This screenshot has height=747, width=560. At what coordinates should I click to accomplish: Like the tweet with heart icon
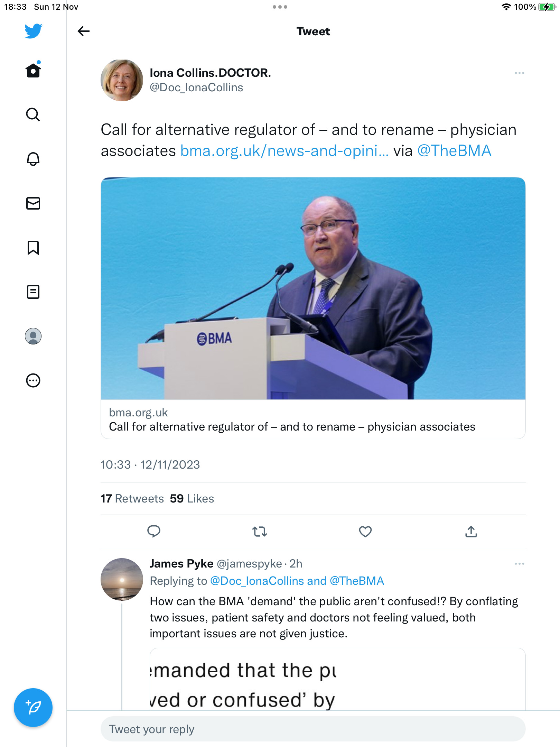pos(365,531)
